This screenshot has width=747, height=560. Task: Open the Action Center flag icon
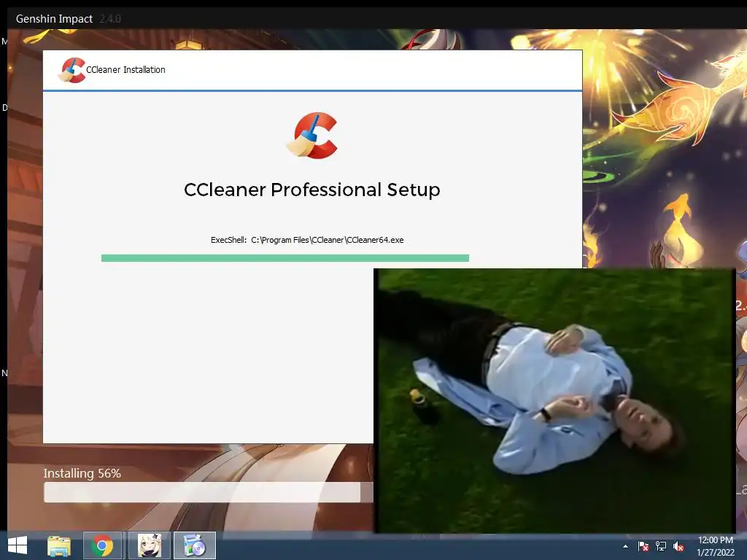(x=643, y=546)
